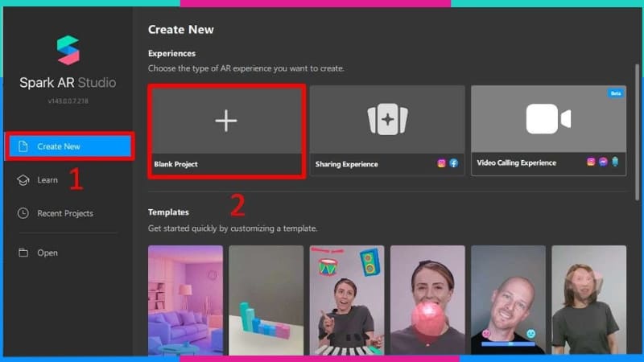Image resolution: width=644 pixels, height=362 pixels.
Task: Click the version number text
Action: coord(68,101)
